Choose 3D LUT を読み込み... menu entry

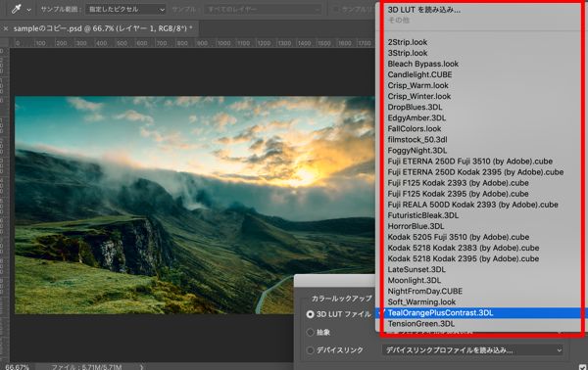coord(423,10)
